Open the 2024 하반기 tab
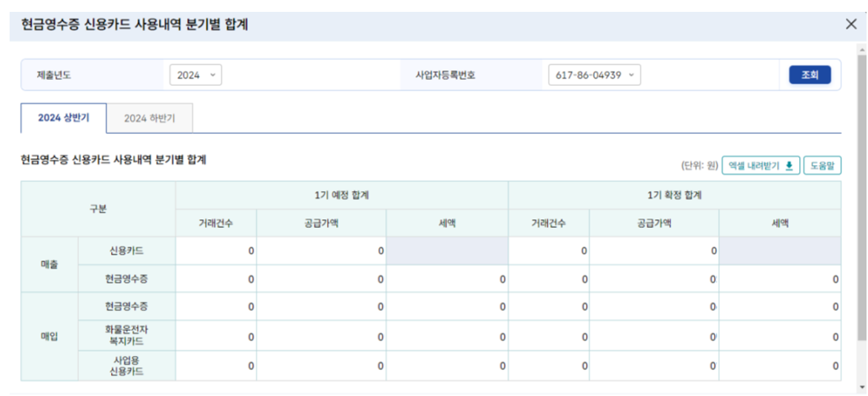This screenshot has width=868, height=396. click(x=149, y=118)
